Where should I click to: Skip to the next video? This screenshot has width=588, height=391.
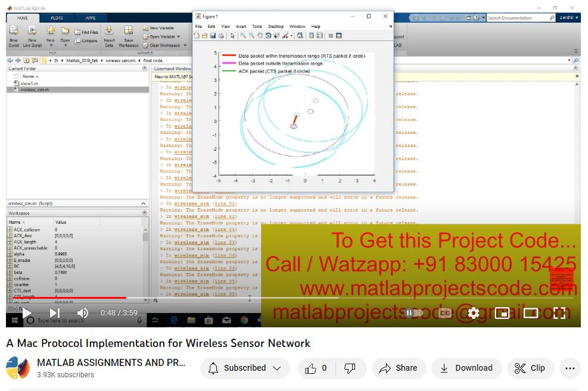coord(55,313)
